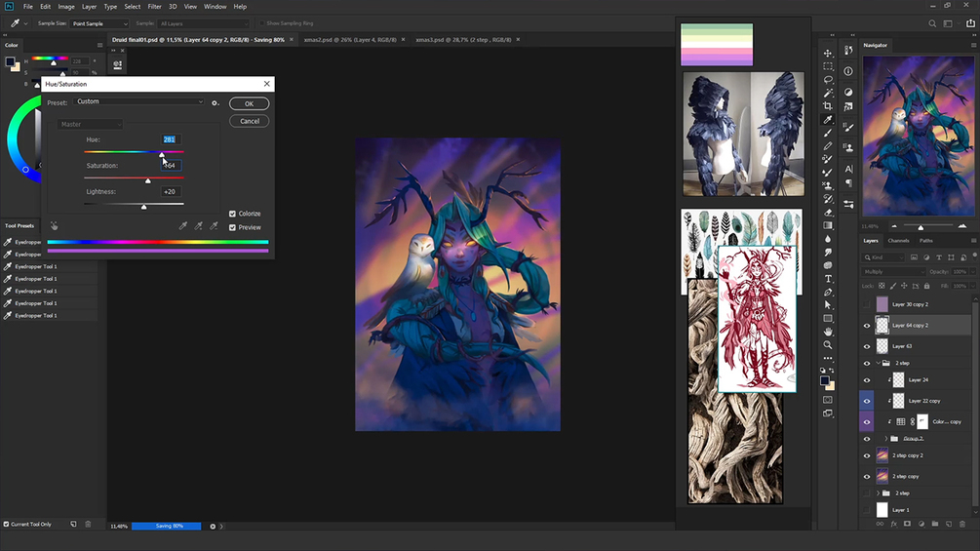Click the add layer style fx icon
This screenshot has width=980, height=551.
894,524
